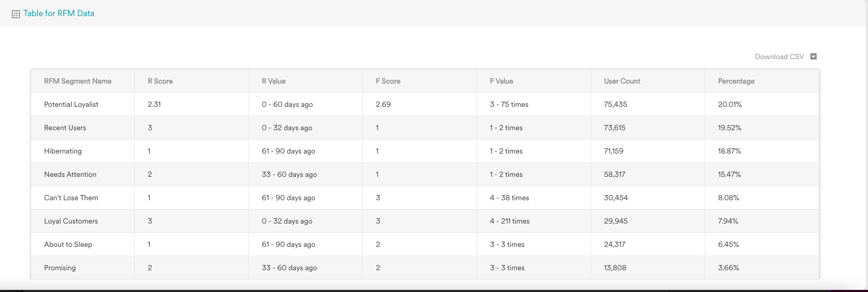The width and height of the screenshot is (868, 292).
Task: Sort by the User Count column header
Action: click(622, 81)
